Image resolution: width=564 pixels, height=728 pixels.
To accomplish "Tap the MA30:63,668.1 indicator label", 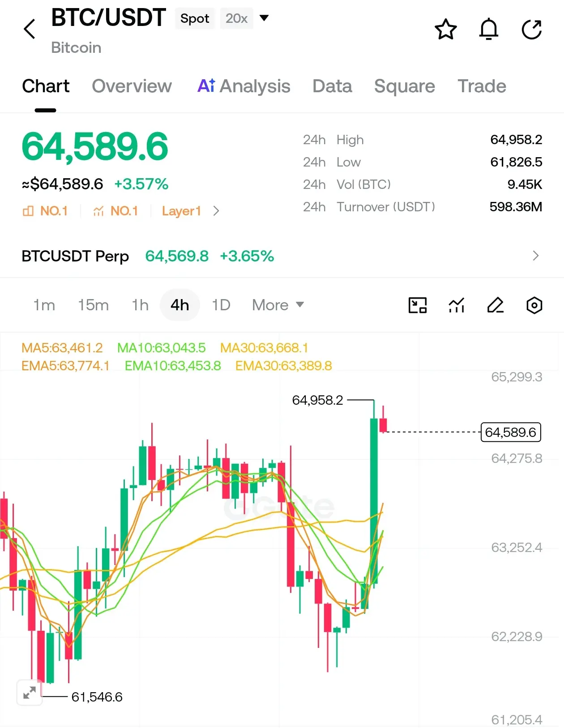I will [264, 348].
